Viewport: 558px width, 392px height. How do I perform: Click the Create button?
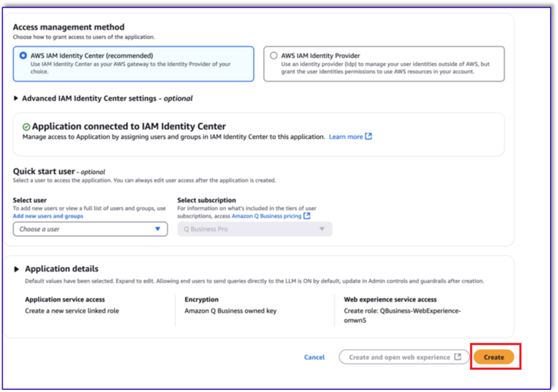tap(495, 357)
